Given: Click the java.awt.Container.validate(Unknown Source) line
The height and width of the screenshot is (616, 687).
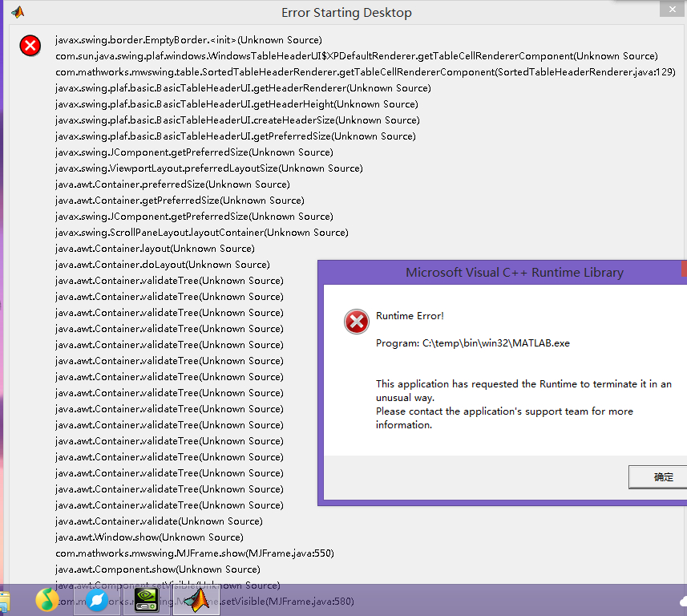Looking at the screenshot, I should [x=159, y=521].
